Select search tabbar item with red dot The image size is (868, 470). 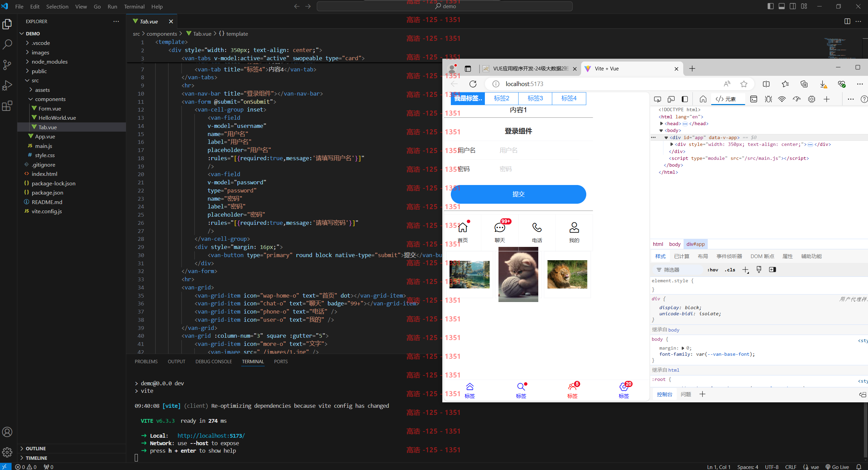click(521, 390)
